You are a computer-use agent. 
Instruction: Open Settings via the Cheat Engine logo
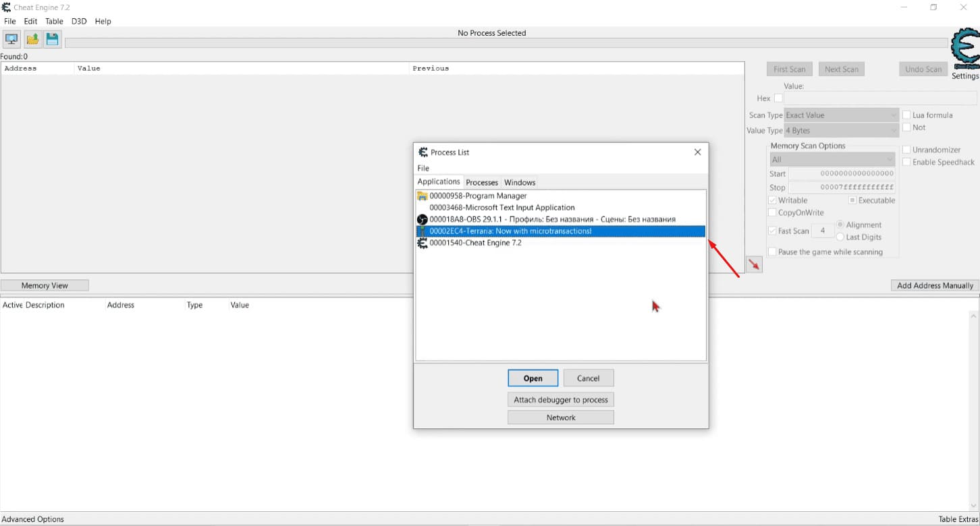[x=964, y=50]
